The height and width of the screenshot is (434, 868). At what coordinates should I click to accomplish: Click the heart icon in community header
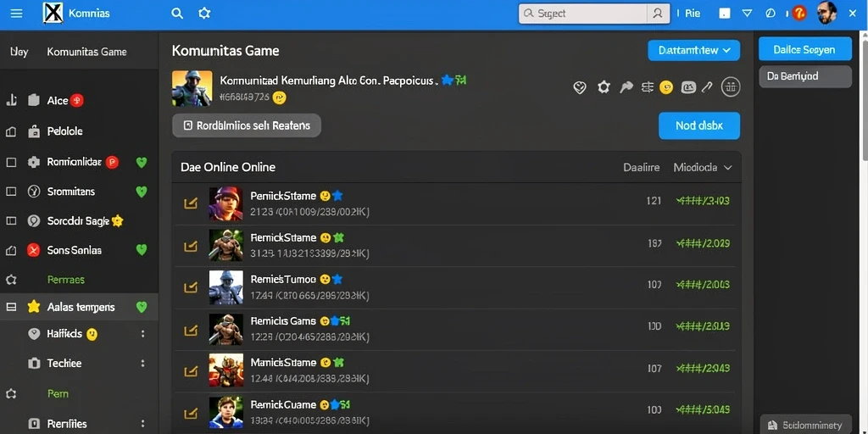[580, 87]
